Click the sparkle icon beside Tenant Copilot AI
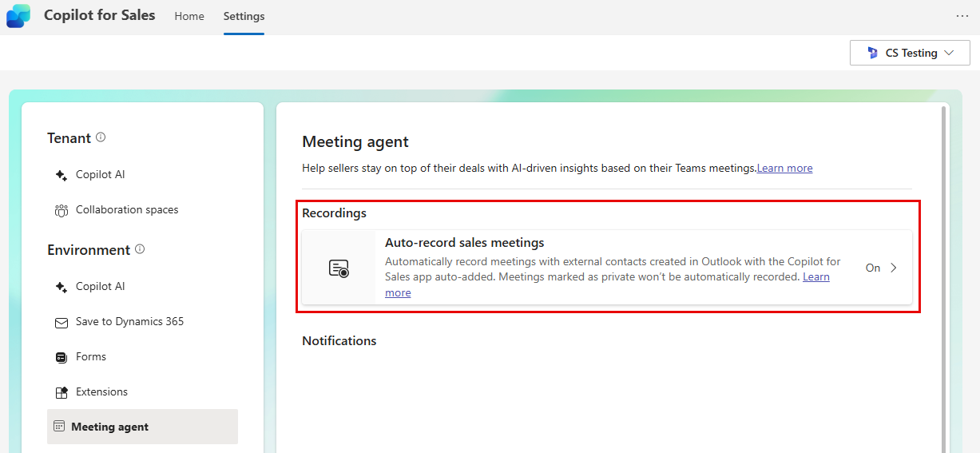 (61, 175)
